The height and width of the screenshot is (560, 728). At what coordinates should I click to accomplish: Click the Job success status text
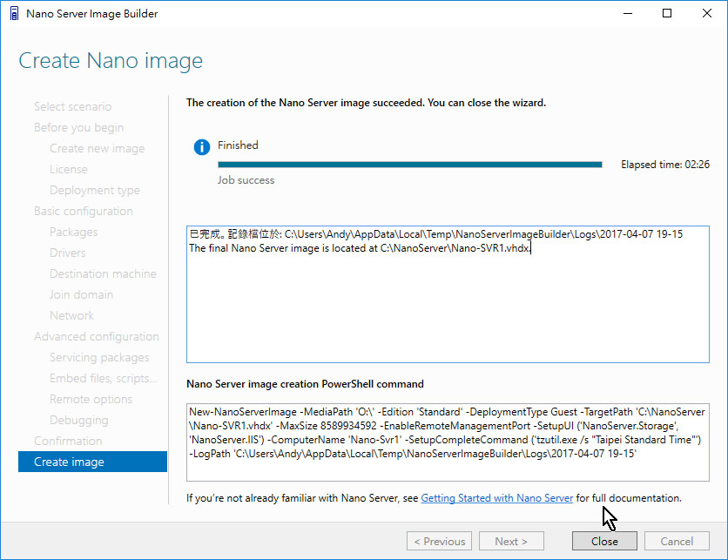coord(246,180)
